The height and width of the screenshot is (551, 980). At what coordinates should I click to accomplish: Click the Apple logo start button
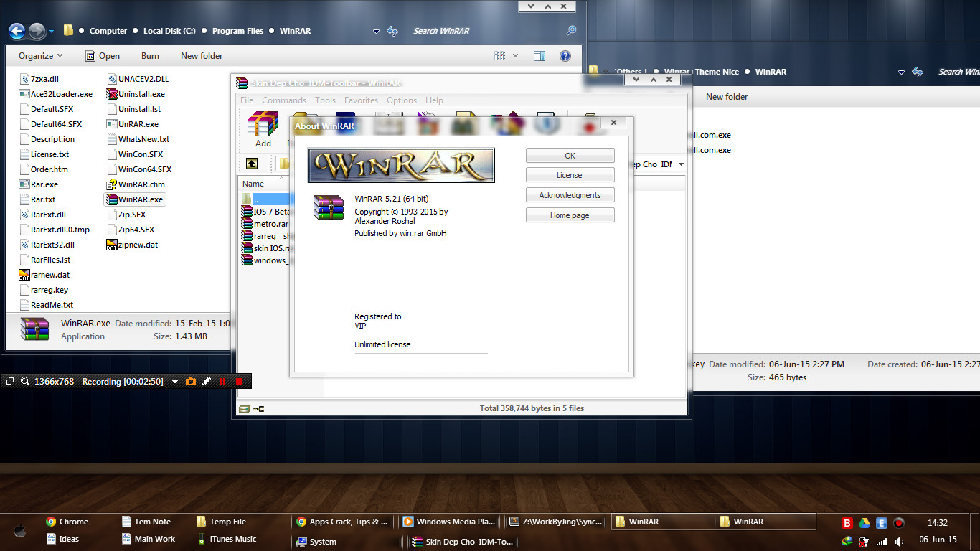coord(19,531)
